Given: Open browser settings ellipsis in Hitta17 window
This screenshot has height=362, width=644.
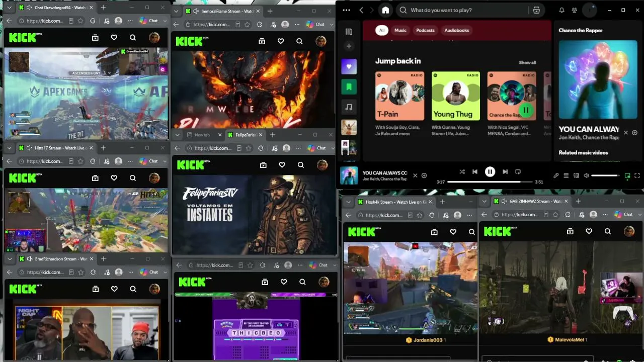Looking at the screenshot, I should pyautogui.click(x=130, y=161).
